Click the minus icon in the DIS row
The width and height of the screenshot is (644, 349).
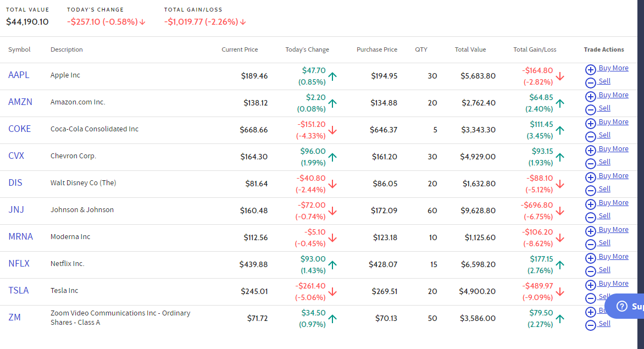590,191
